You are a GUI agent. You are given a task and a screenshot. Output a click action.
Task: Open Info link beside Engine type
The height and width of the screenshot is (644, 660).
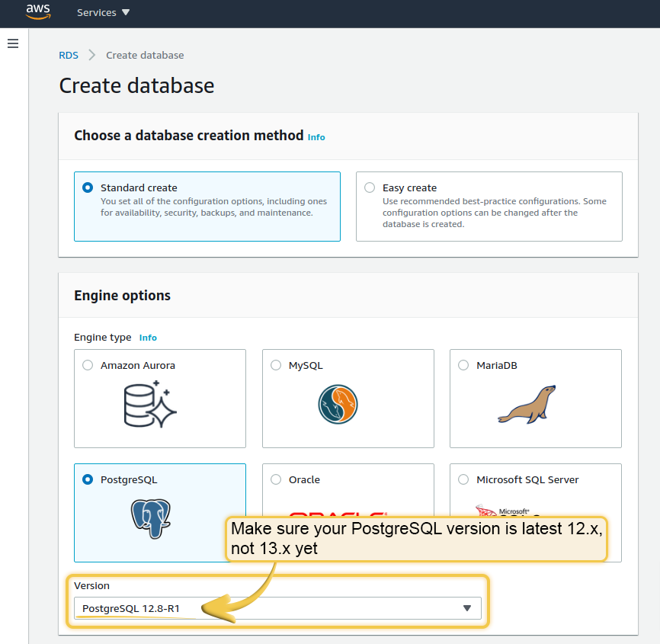tap(148, 338)
